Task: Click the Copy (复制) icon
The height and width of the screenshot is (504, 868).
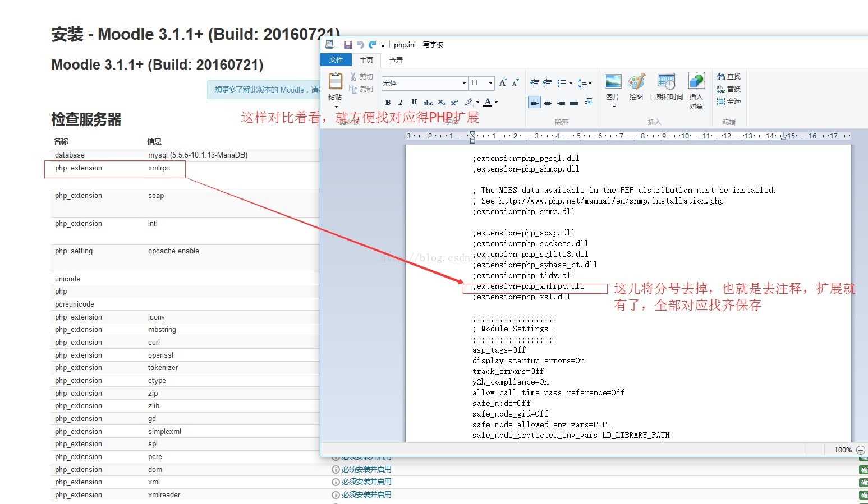Action: [x=353, y=89]
